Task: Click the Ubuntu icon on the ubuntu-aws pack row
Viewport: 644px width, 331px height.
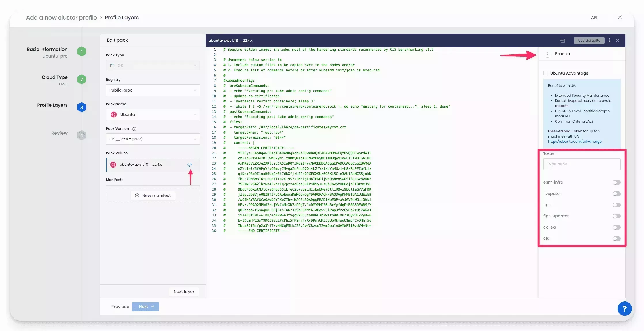Action: click(113, 164)
